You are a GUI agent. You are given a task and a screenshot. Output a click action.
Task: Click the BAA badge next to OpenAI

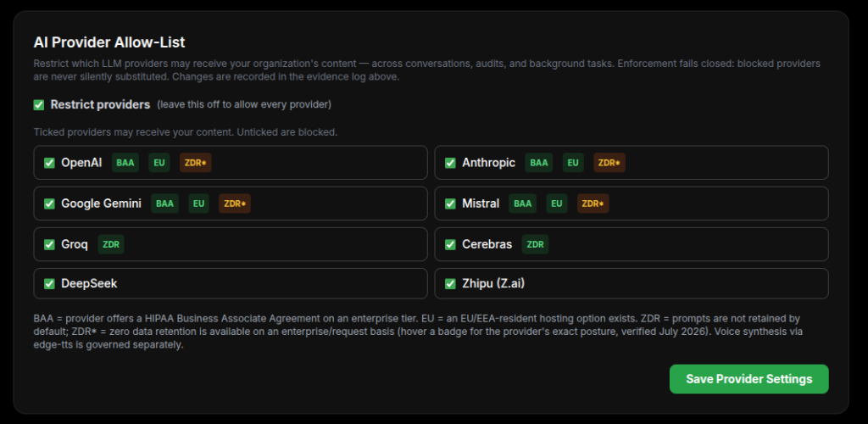click(x=125, y=163)
